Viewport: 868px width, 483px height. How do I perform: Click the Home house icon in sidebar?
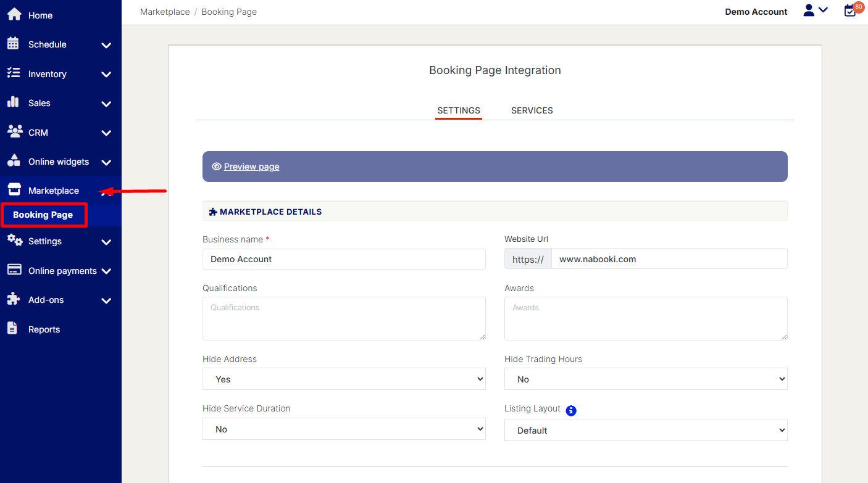14,15
